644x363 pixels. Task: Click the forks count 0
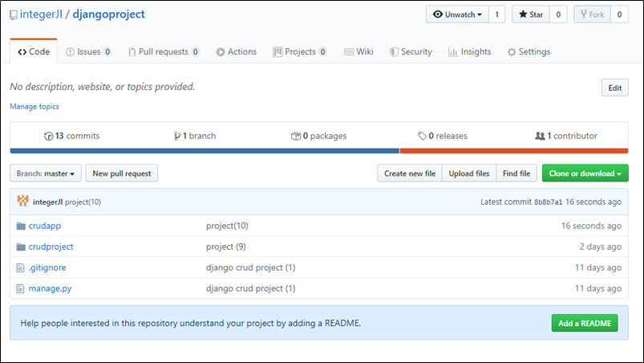(619, 14)
